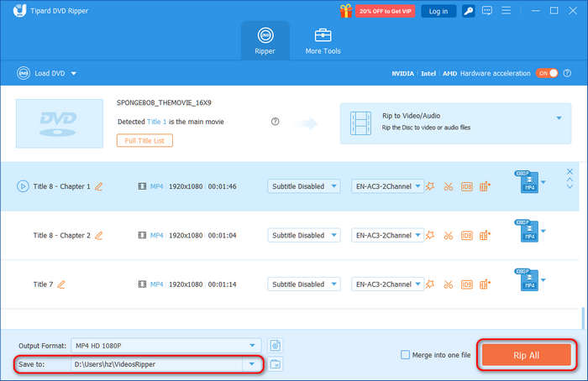Open the Ripper tab
Viewport: 588px width, 381px height.
(265, 41)
